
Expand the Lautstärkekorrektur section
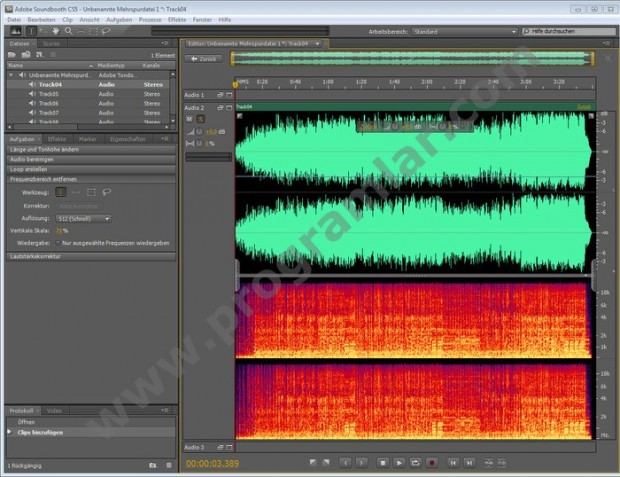(x=91, y=256)
